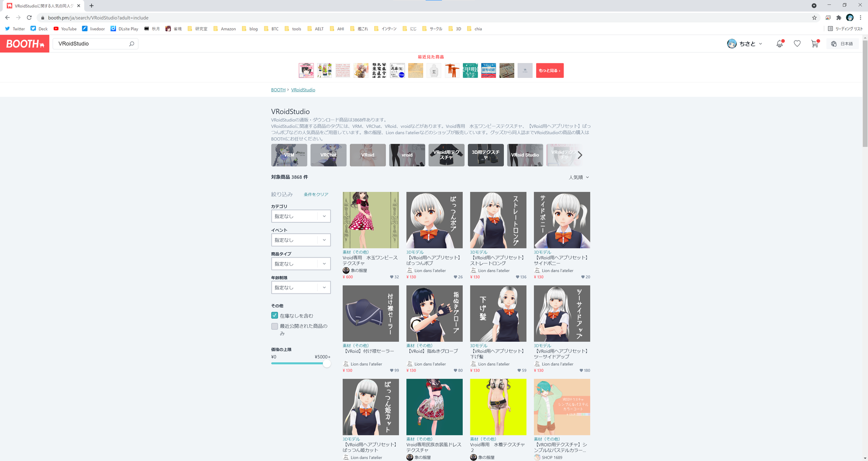The width and height of the screenshot is (868, 461).
Task: Select the VRChat tag tile
Action: (x=328, y=155)
